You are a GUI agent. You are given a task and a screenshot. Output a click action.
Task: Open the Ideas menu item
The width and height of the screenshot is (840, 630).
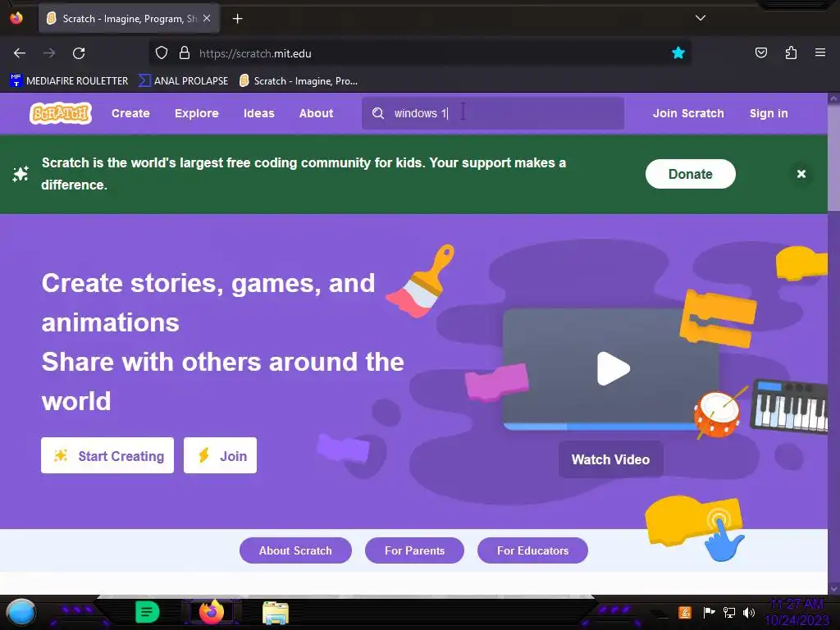click(x=258, y=113)
